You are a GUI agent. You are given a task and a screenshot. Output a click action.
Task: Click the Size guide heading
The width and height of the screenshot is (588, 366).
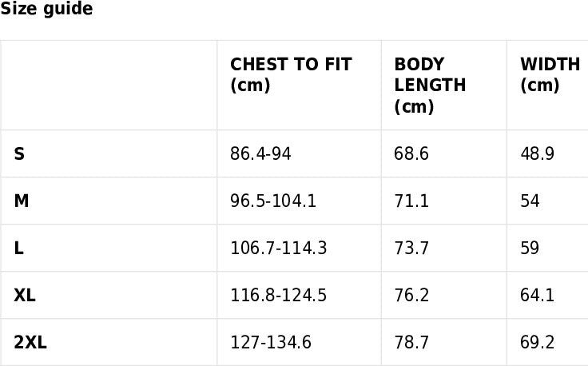click(x=46, y=10)
